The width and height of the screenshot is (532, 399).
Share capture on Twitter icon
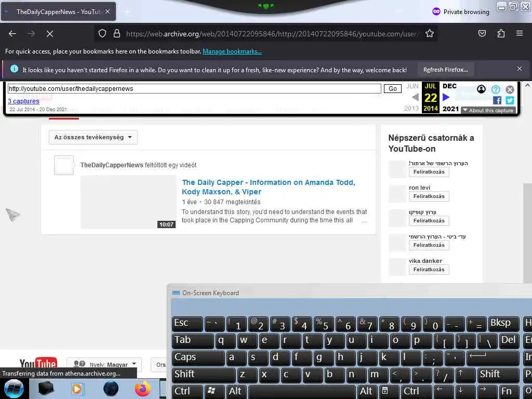pos(510,100)
